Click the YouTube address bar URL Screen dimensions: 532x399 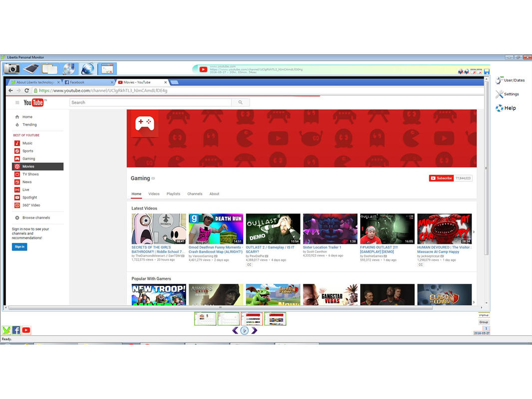(103, 90)
